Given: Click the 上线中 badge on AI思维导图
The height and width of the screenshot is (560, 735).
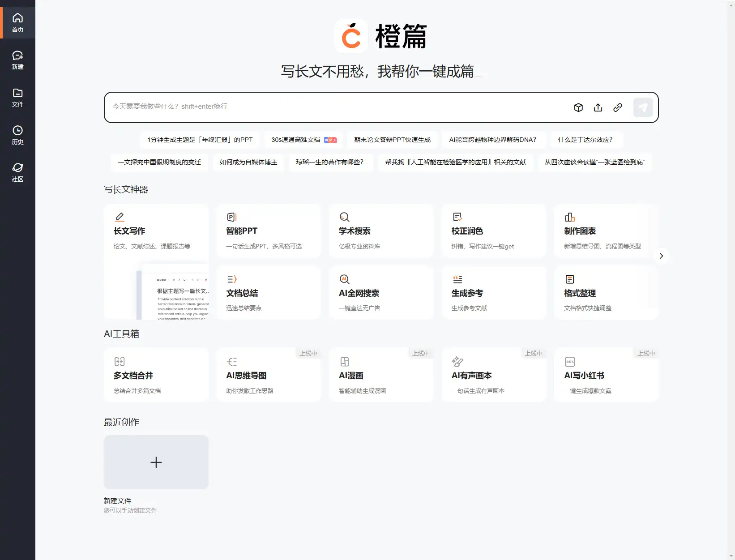Looking at the screenshot, I should (308, 353).
